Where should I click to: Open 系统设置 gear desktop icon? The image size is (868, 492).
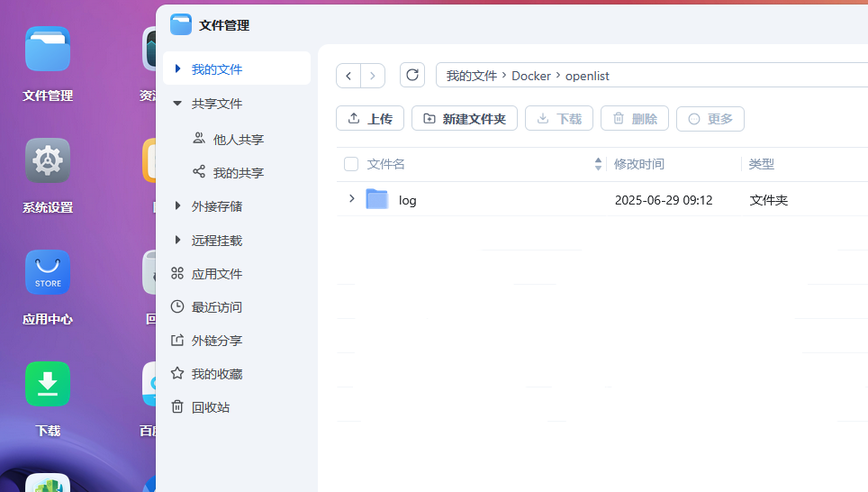[48, 161]
